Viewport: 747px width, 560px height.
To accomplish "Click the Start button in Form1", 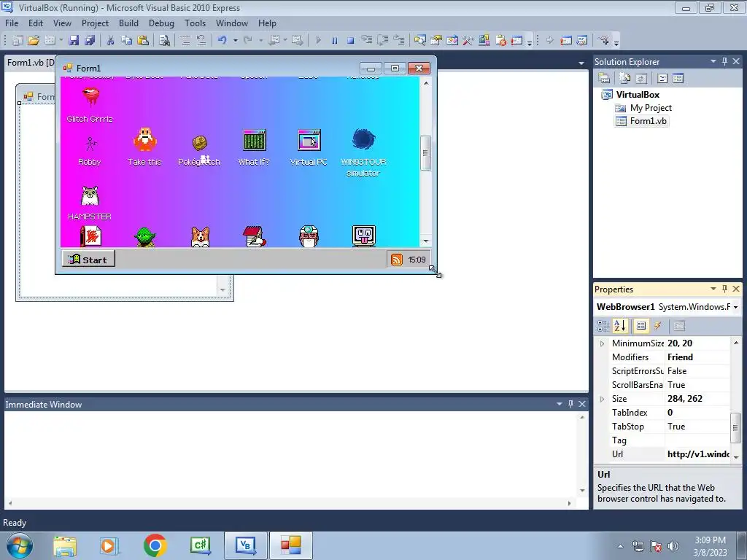I will click(88, 260).
